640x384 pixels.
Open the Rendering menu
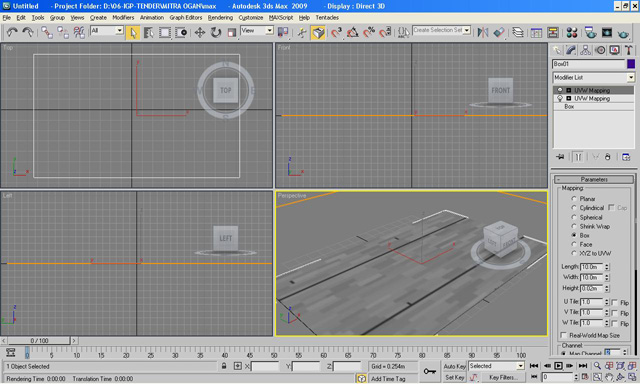pyautogui.click(x=220, y=18)
